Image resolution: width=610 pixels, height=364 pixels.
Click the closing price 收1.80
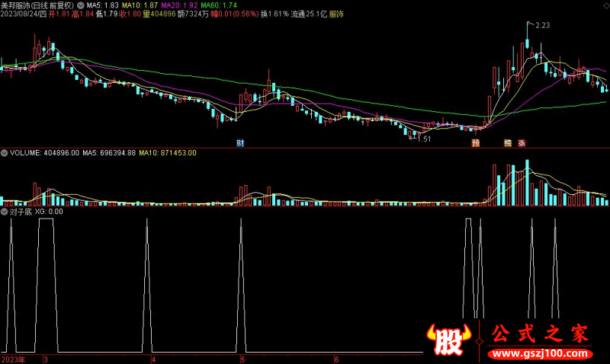click(130, 14)
